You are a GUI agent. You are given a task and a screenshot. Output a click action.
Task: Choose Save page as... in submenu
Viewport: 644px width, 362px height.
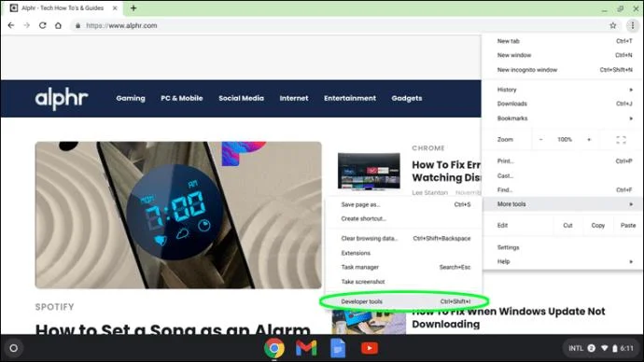[x=404, y=204]
